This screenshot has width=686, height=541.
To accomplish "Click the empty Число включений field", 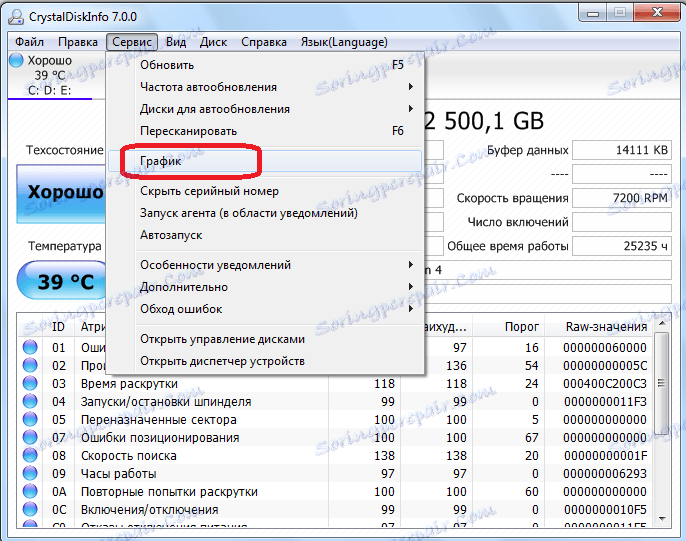I will 622,222.
